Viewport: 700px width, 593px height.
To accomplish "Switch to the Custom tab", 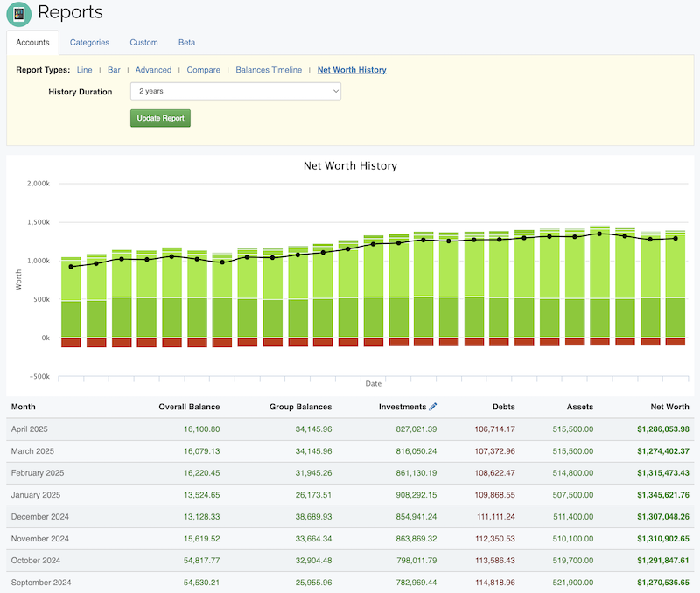I will 143,42.
